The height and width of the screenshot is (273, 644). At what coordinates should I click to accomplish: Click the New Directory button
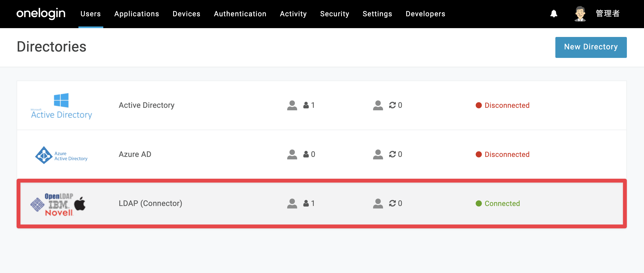591,47
